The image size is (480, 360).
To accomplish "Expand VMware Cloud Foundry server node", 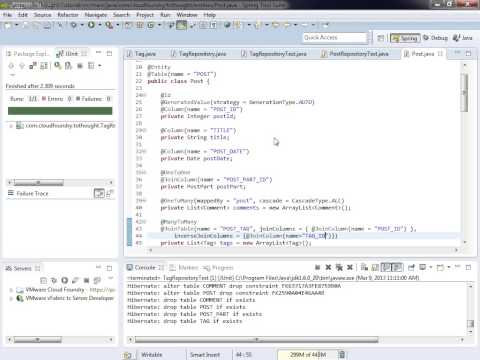I will (x=11, y=290).
